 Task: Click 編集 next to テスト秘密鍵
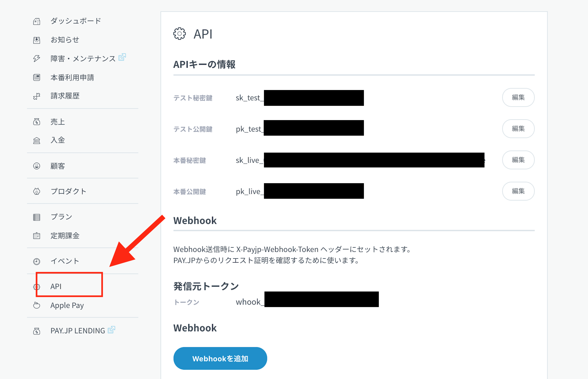[518, 98]
